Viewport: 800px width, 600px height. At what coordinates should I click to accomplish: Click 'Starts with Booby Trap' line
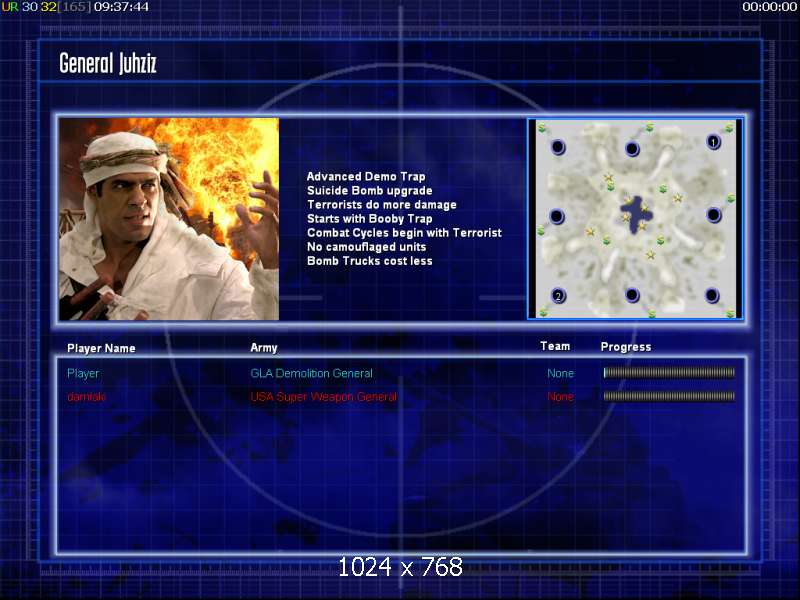coord(369,219)
